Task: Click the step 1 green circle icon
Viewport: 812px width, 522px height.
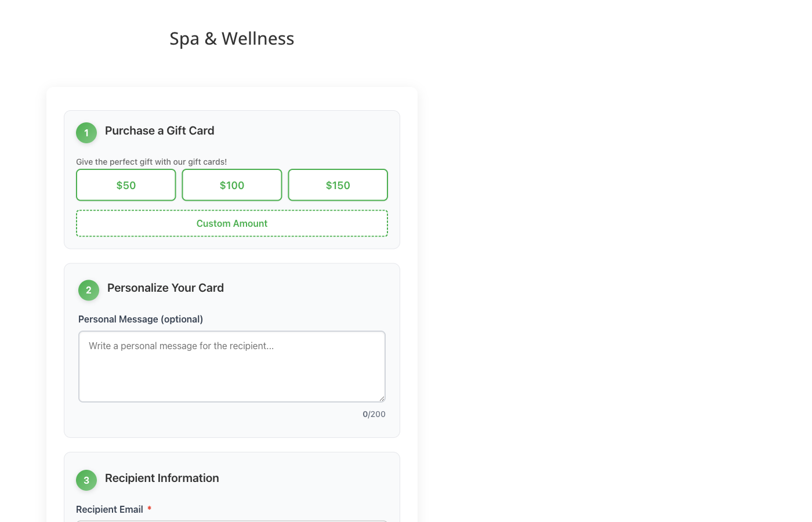Action: tap(86, 132)
